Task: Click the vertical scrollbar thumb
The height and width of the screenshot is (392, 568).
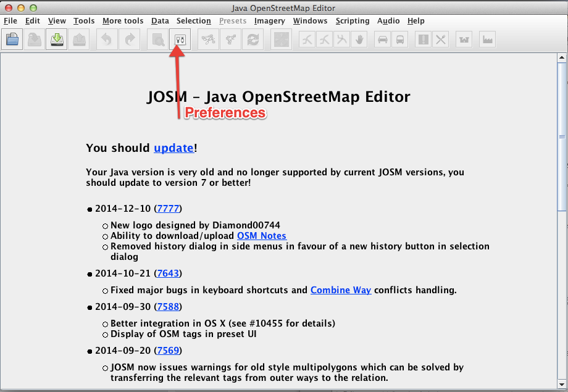Action: 562,136
